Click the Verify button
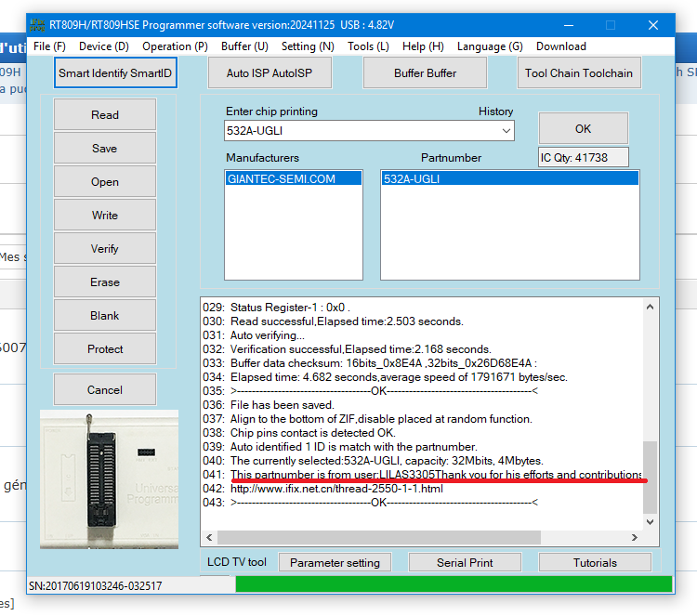Screen dimensions: 697x616 [x=105, y=249]
